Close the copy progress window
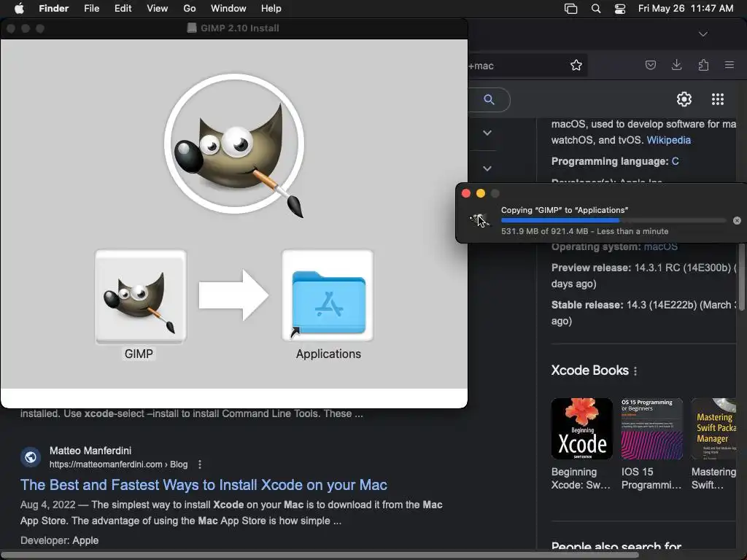The width and height of the screenshot is (747, 560). [466, 193]
